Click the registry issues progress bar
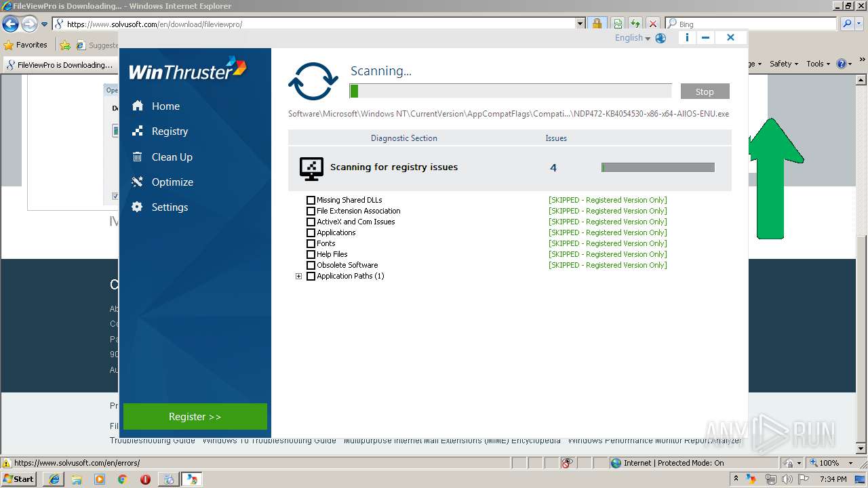Viewport: 868px width, 488px height. coord(658,167)
